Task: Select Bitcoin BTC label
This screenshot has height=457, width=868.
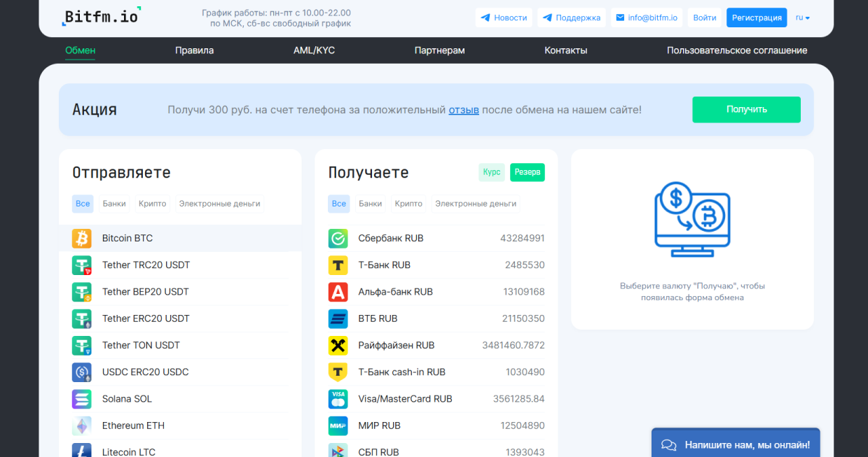Action: [128, 239]
